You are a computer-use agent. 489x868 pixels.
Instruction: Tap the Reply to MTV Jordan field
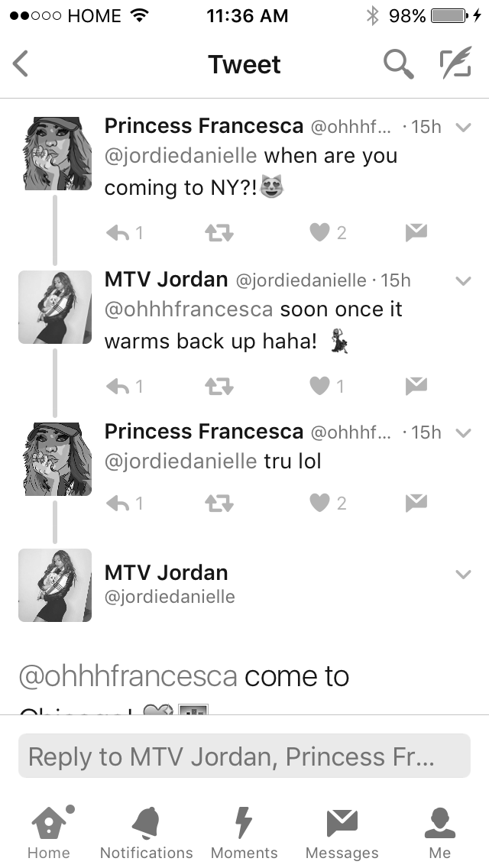coord(244,756)
